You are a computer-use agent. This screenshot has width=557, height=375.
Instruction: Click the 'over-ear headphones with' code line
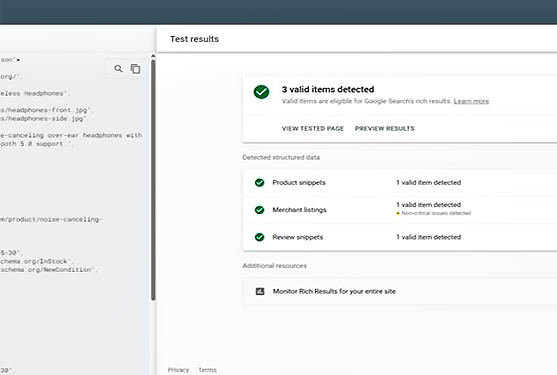(71, 135)
